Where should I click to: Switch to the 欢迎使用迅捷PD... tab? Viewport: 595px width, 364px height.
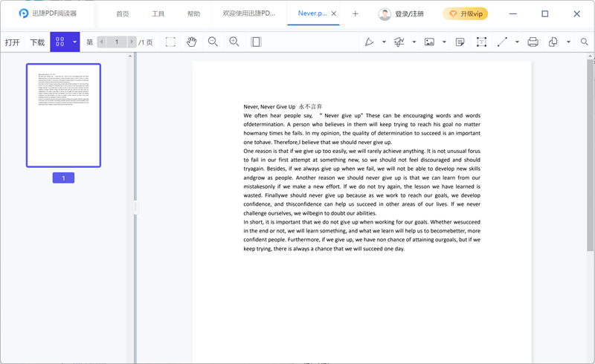click(x=249, y=13)
